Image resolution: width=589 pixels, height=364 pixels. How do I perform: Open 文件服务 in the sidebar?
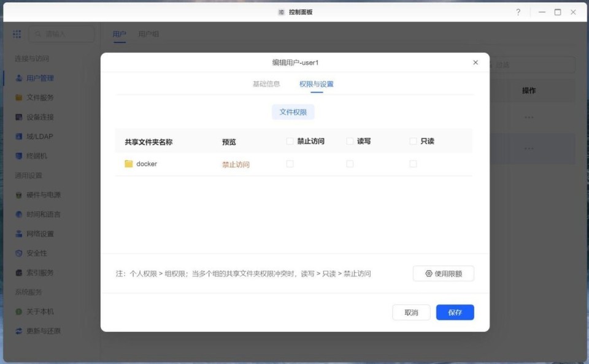34,97
